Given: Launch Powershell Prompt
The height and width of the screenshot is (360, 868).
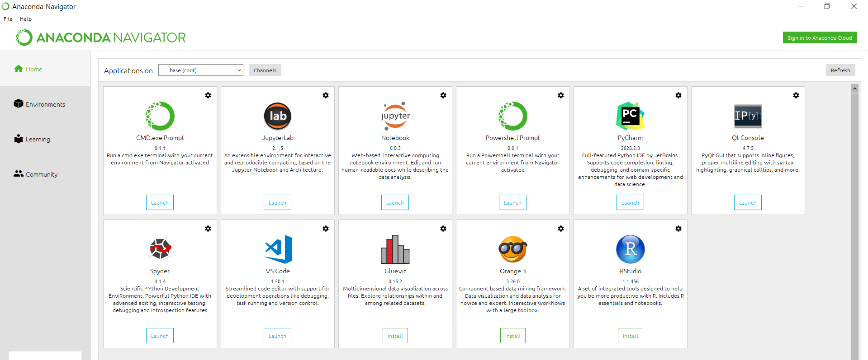Looking at the screenshot, I should click(x=512, y=202).
